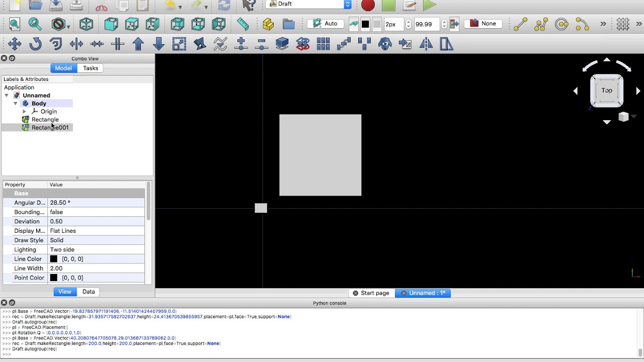Switch to the Model tab
This screenshot has height=362, width=644.
click(63, 68)
